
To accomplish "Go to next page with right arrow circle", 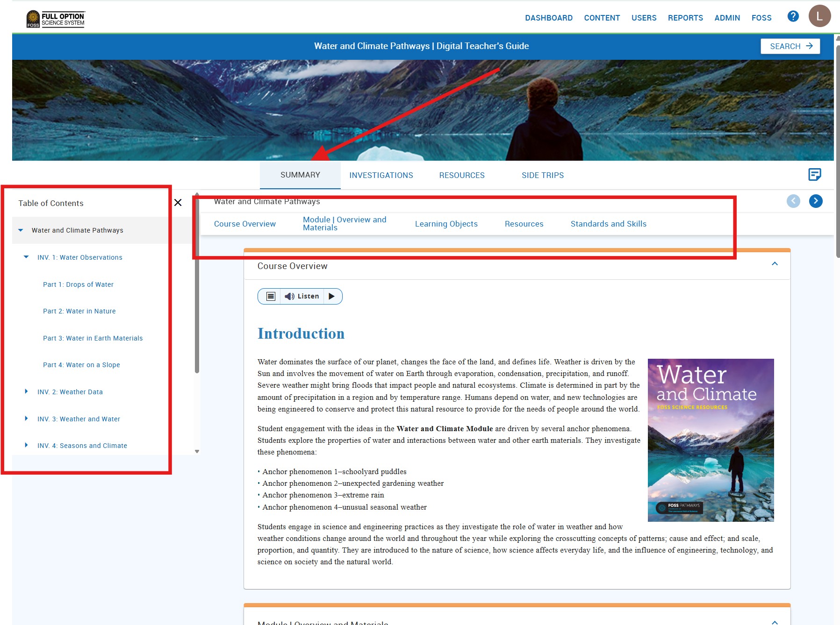I will click(816, 201).
